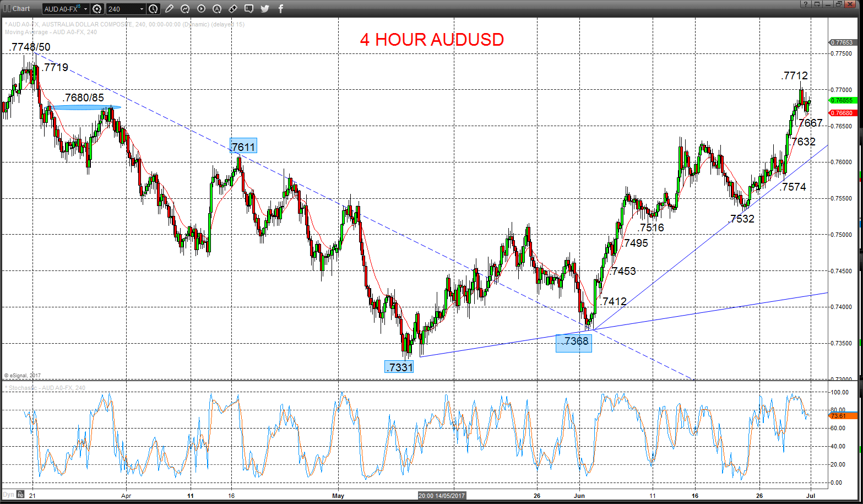Click the red 0.76680 moving average tag

(842, 113)
